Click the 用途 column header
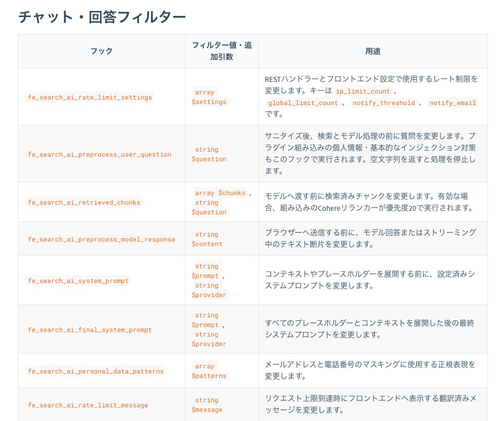 (373, 51)
